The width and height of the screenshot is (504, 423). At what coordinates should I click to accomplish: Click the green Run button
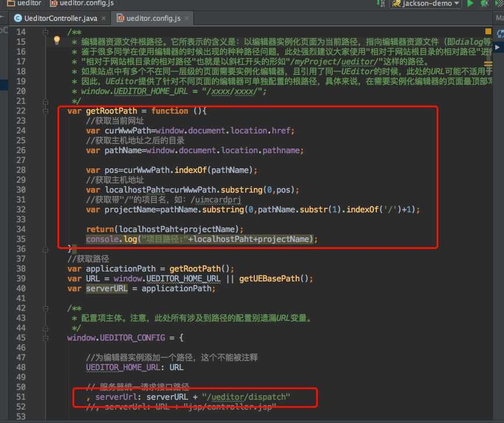(x=470, y=3)
